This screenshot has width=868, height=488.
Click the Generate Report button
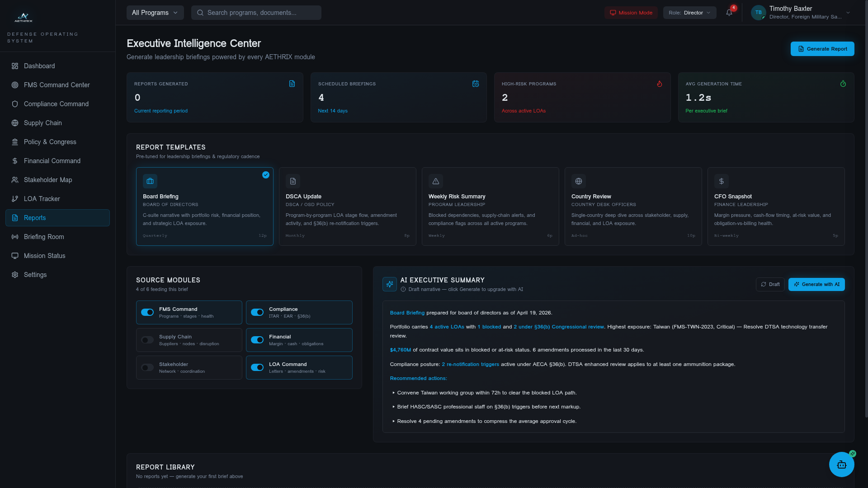click(x=822, y=49)
